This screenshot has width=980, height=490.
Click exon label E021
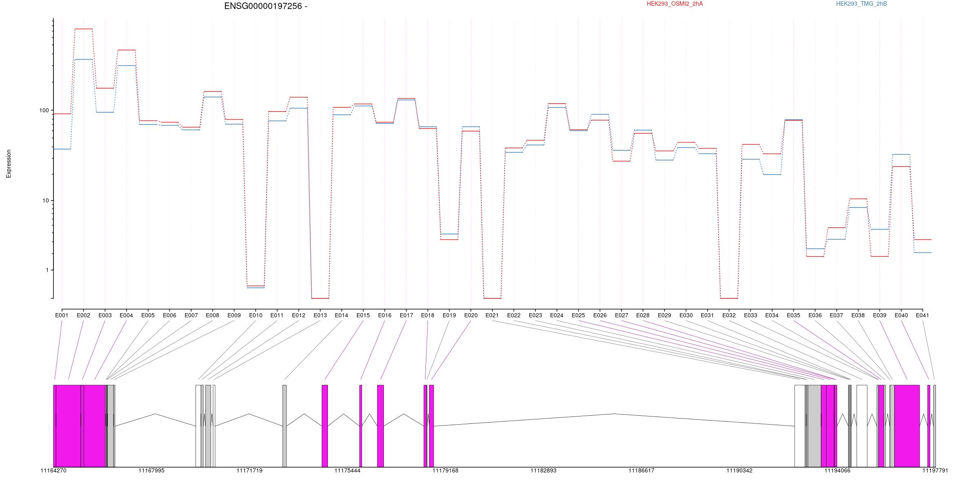pyautogui.click(x=492, y=316)
